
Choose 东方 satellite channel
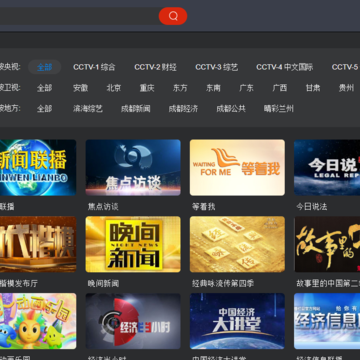(180, 88)
